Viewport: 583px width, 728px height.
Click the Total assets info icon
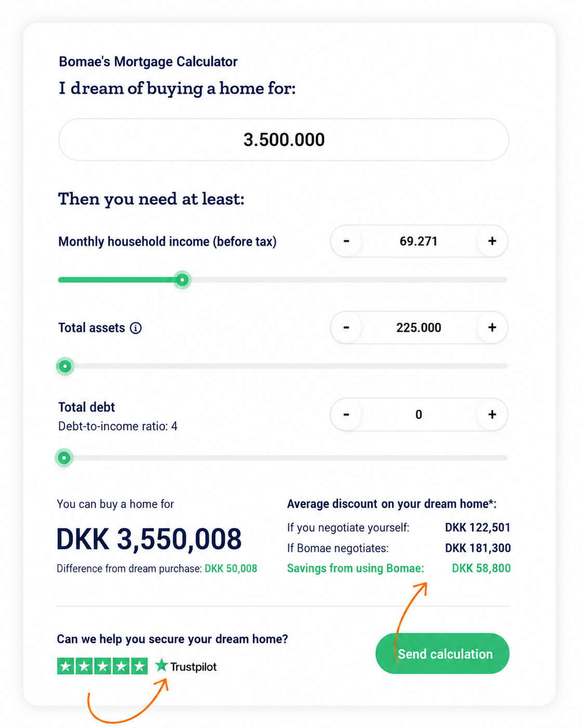point(136,328)
